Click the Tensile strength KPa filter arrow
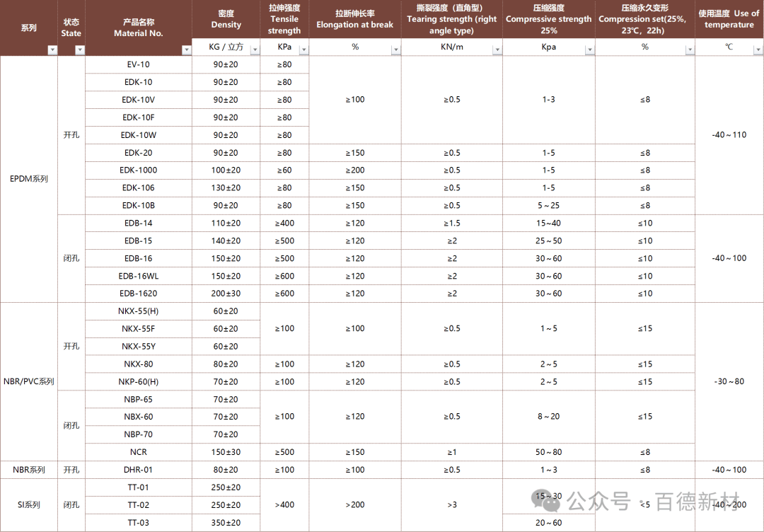This screenshot has height=532, width=764. pyautogui.click(x=304, y=50)
